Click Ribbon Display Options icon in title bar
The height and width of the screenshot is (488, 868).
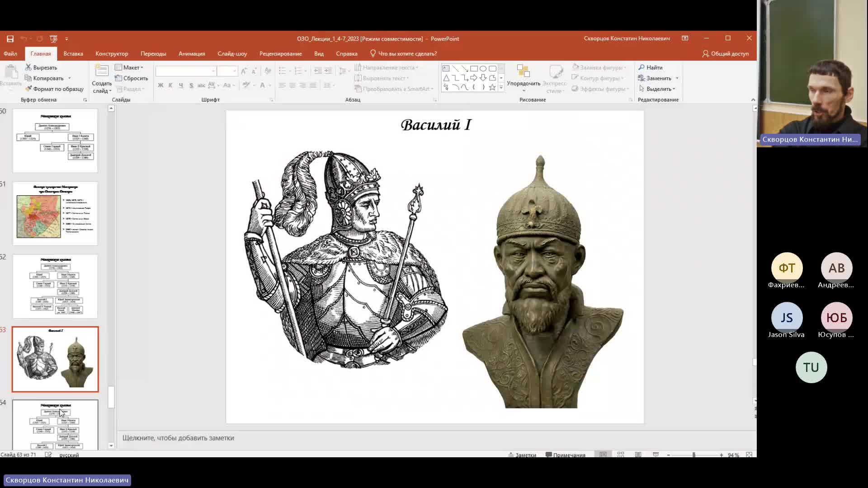point(685,38)
